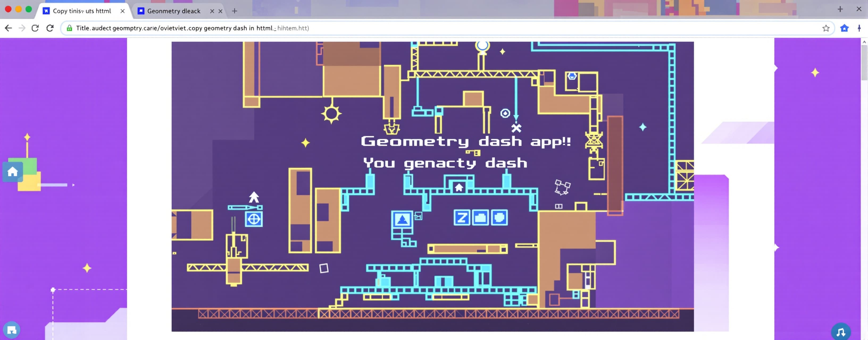
Task: Click the home icon on left sidebar
Action: [13, 172]
